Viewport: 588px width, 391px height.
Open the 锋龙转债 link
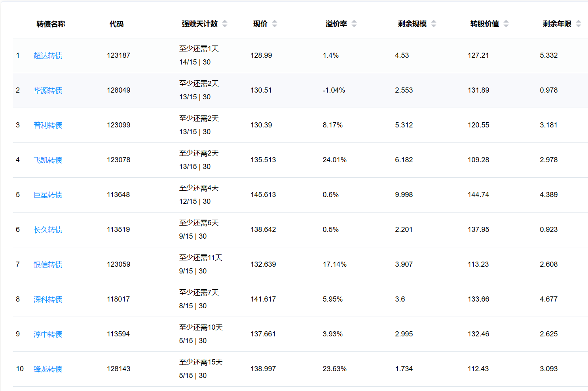(48, 369)
